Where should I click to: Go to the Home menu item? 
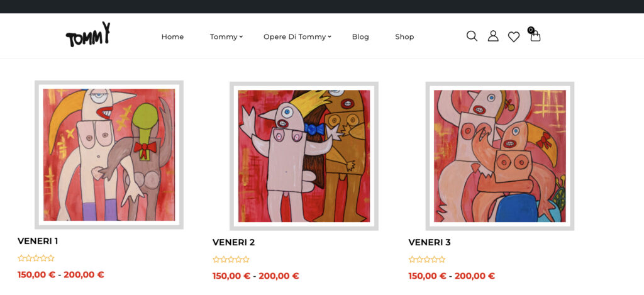click(172, 36)
